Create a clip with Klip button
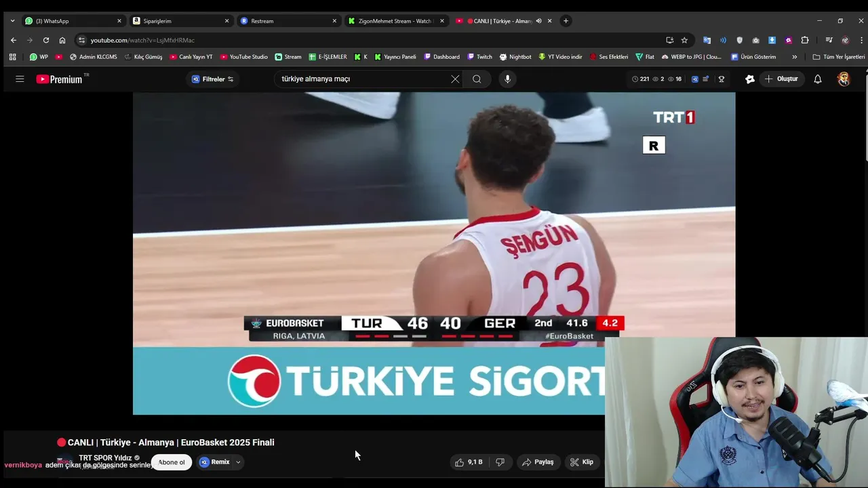The image size is (868, 488). click(x=582, y=462)
